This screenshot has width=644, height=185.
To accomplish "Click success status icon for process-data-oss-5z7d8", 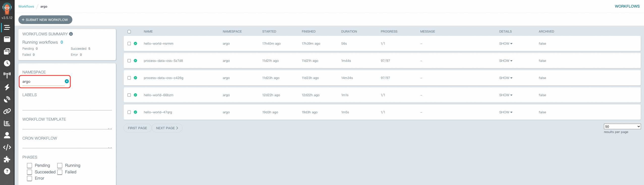I will [135, 61].
